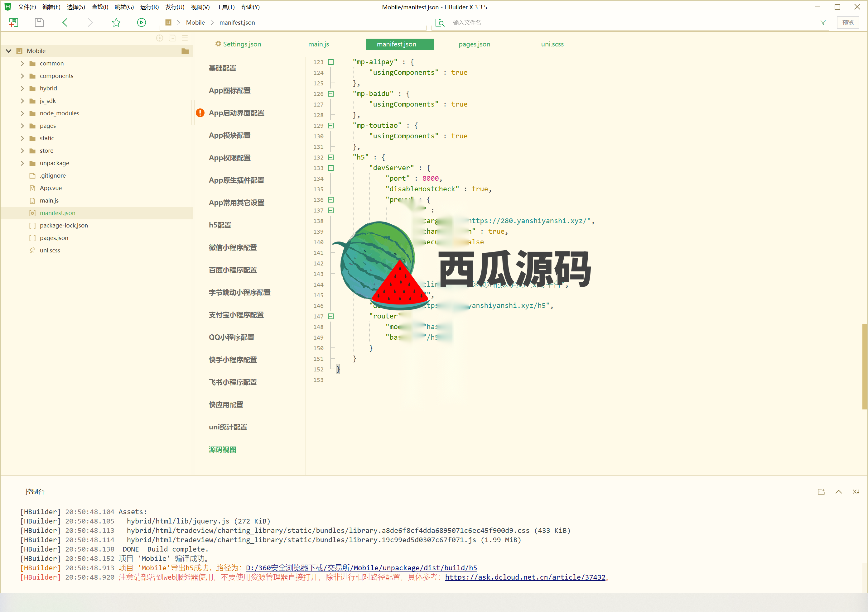Expand the common folder
868x612 pixels.
pyautogui.click(x=22, y=64)
